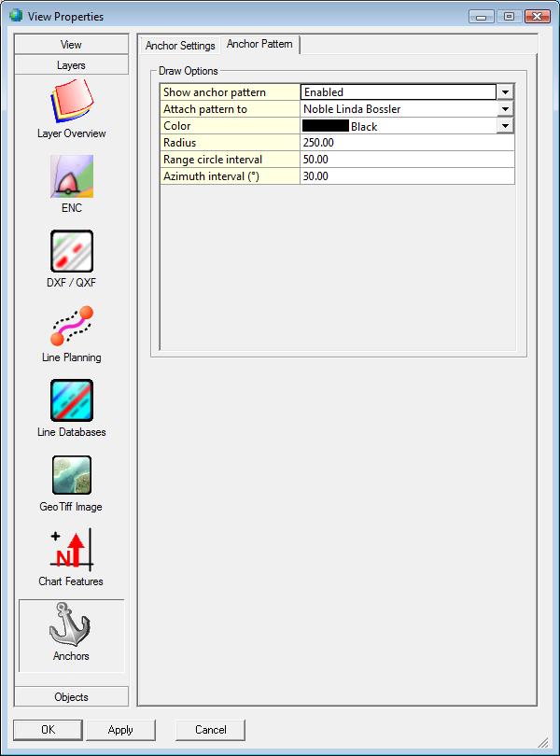This screenshot has height=756, width=560.
Task: Close the View Properties window
Action: (x=538, y=17)
